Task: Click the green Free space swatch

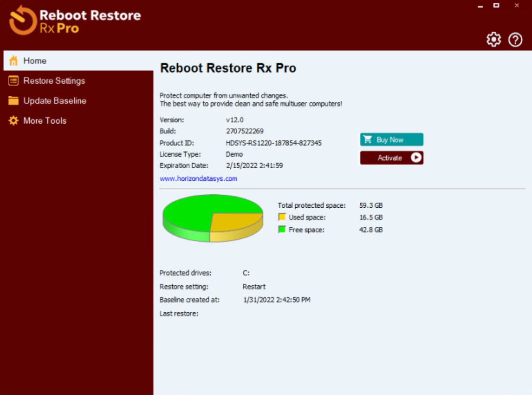Action: tap(282, 229)
